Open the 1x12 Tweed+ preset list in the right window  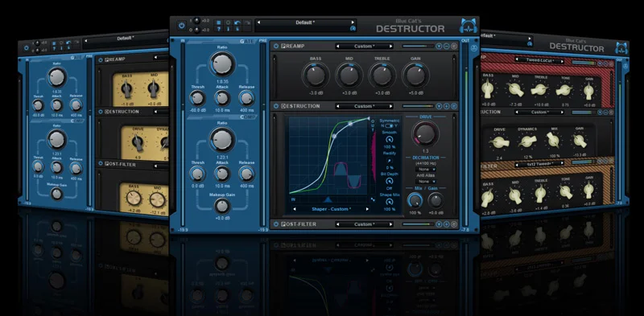click(x=539, y=164)
